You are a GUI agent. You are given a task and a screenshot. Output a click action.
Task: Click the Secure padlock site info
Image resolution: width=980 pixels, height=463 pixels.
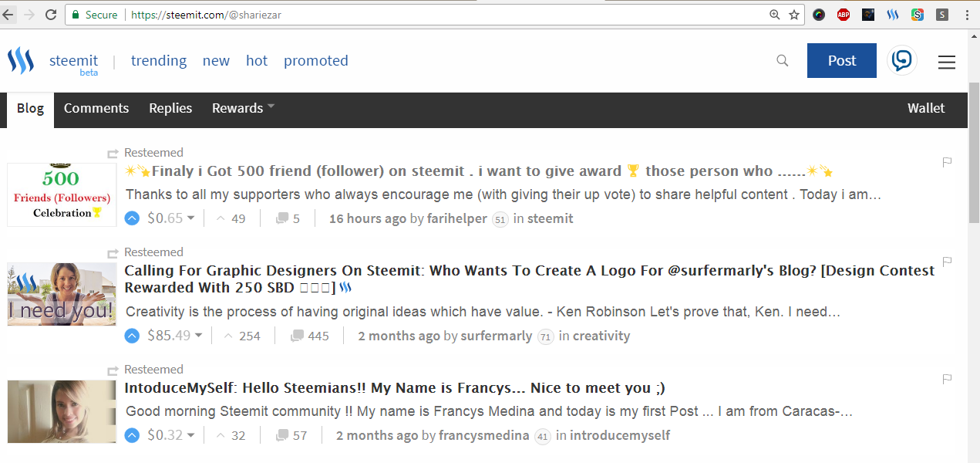click(x=95, y=15)
